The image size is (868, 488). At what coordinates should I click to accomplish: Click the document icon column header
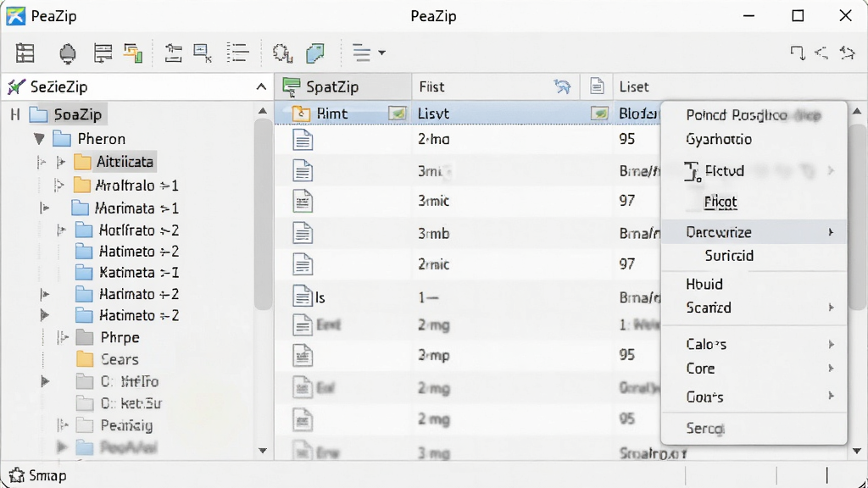pos(597,87)
